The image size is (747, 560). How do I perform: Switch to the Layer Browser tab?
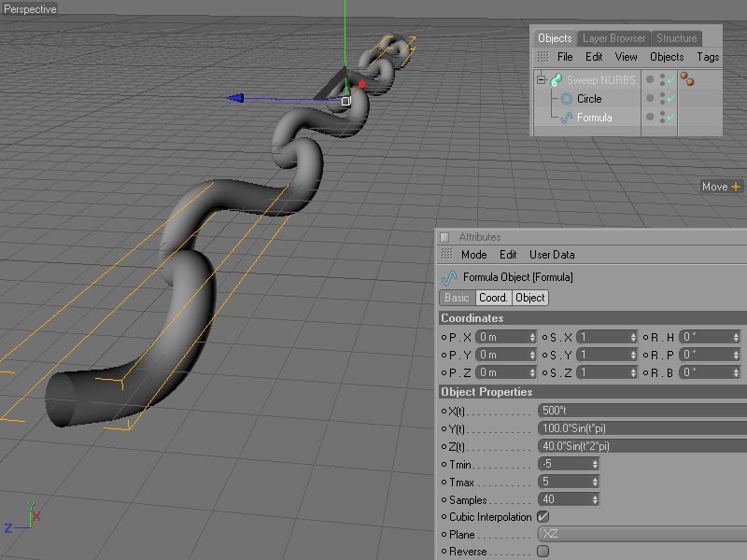pos(613,38)
